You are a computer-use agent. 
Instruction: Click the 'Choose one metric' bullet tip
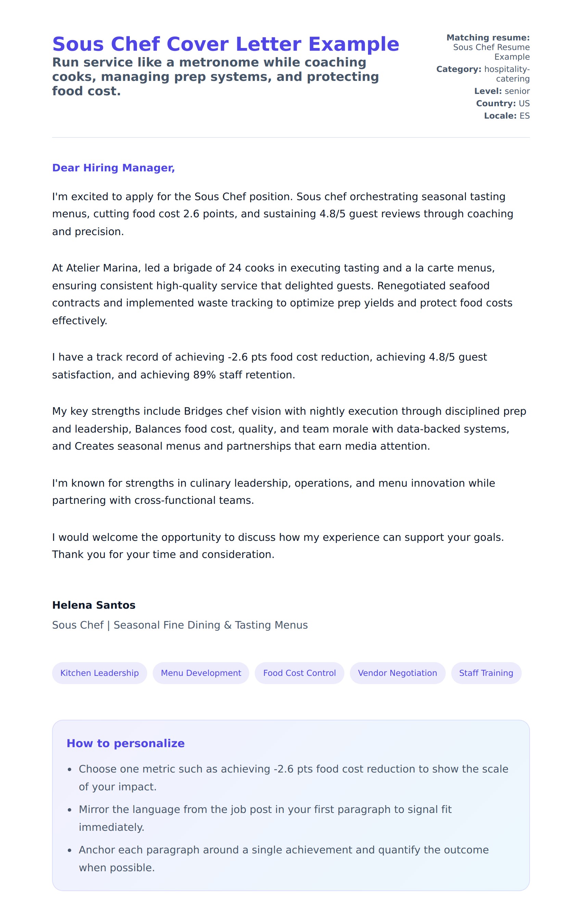point(293,777)
